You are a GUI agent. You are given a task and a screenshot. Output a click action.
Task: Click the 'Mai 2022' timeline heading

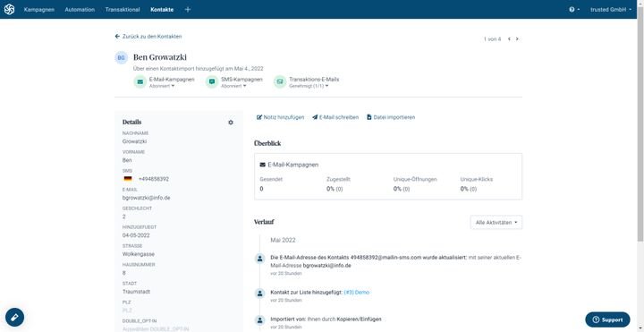(283, 240)
